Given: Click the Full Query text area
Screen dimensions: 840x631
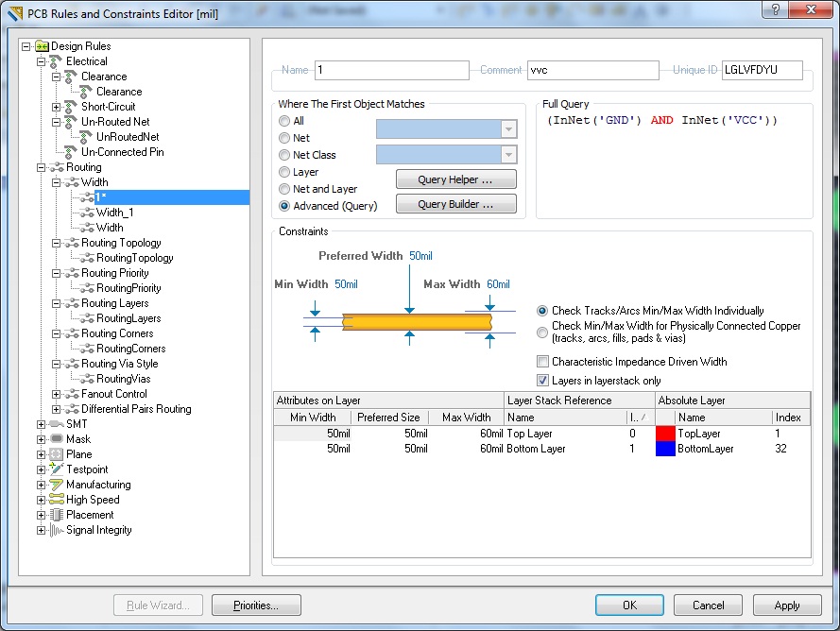Looking at the screenshot, I should pyautogui.click(x=675, y=164).
